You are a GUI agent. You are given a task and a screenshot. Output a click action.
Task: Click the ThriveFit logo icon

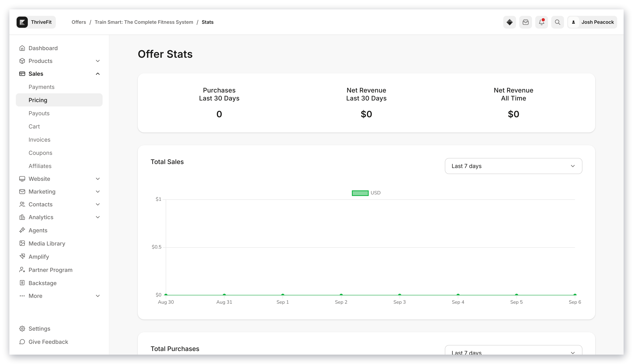click(x=22, y=22)
